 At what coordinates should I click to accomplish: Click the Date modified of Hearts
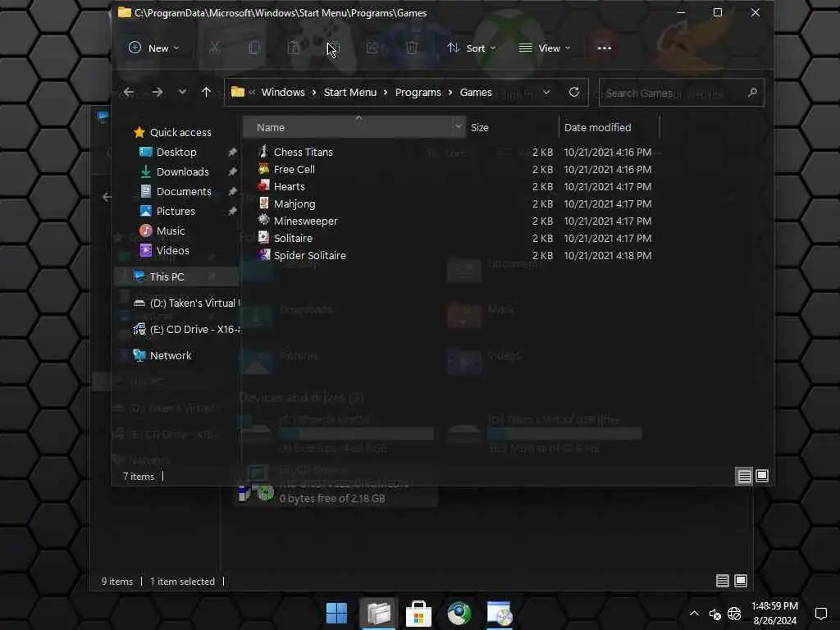pyautogui.click(x=608, y=186)
